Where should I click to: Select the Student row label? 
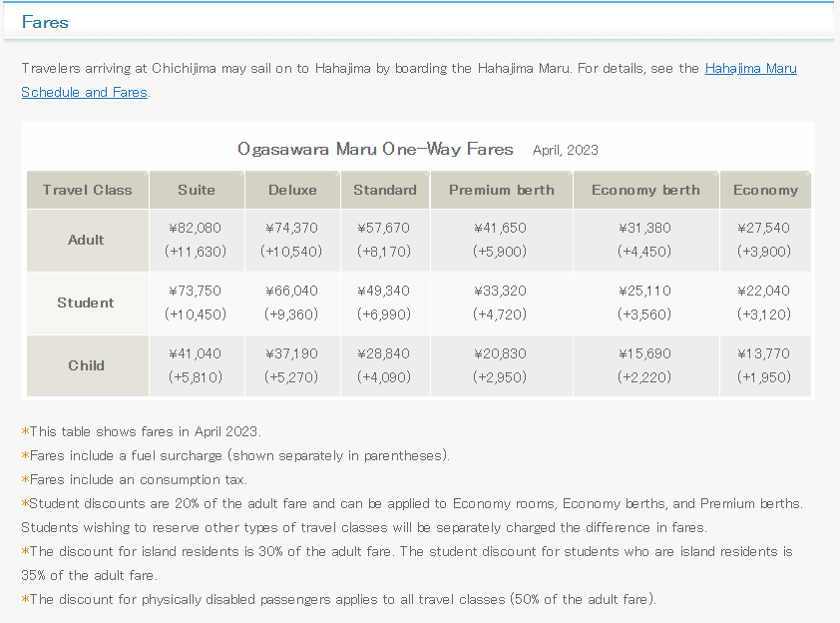pos(87,303)
